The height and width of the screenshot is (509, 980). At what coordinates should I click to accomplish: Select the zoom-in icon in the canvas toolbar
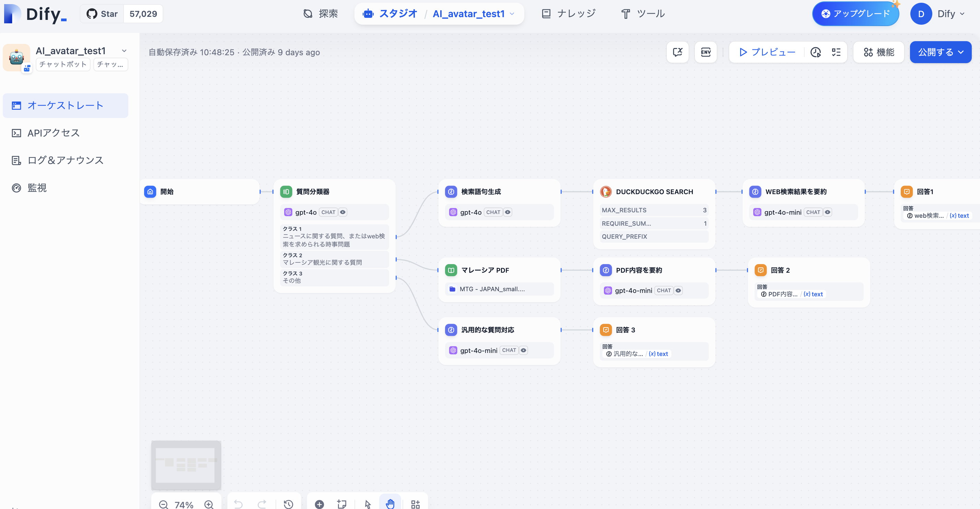coord(209,505)
